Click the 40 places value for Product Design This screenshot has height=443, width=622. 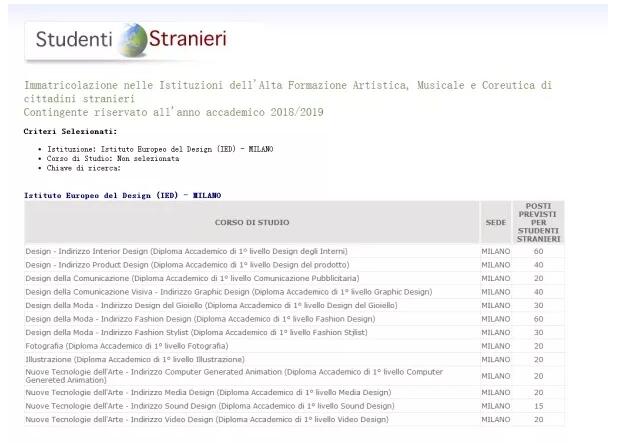pos(538,265)
